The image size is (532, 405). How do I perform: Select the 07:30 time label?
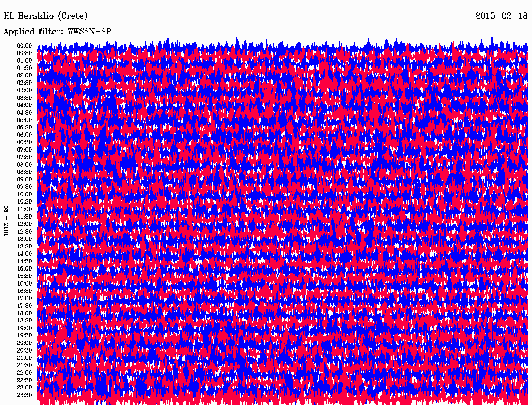(24, 157)
